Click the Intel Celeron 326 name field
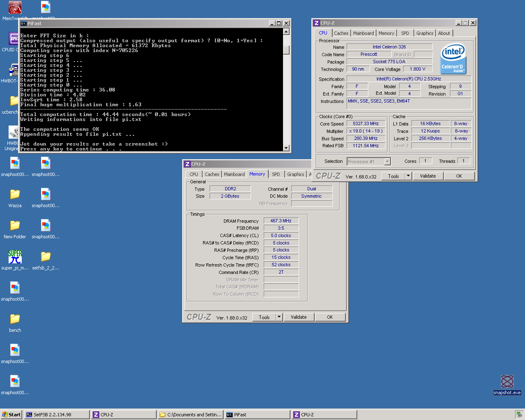 (389, 47)
